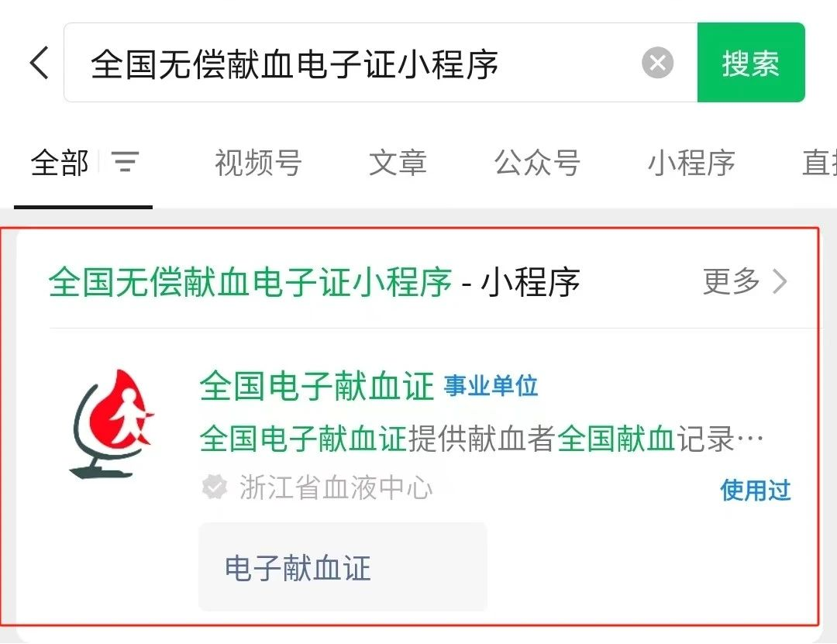Open the 电子献血证 shortcut button
The image size is (837, 644).
tap(343, 567)
